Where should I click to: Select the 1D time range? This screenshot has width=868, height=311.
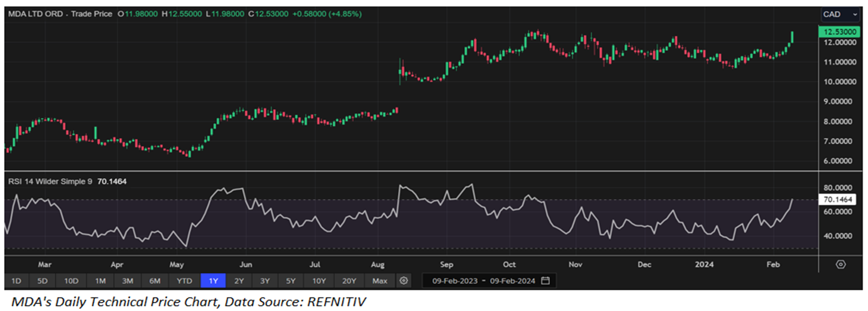click(x=16, y=281)
